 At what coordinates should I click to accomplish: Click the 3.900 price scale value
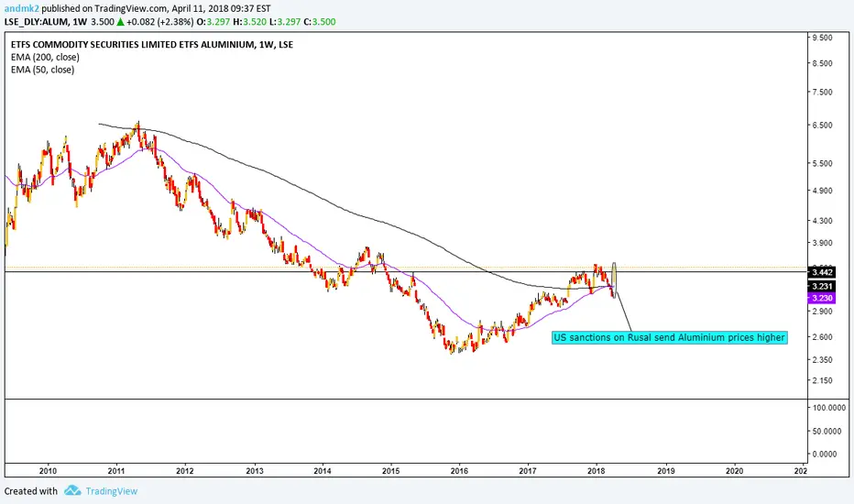[823, 243]
